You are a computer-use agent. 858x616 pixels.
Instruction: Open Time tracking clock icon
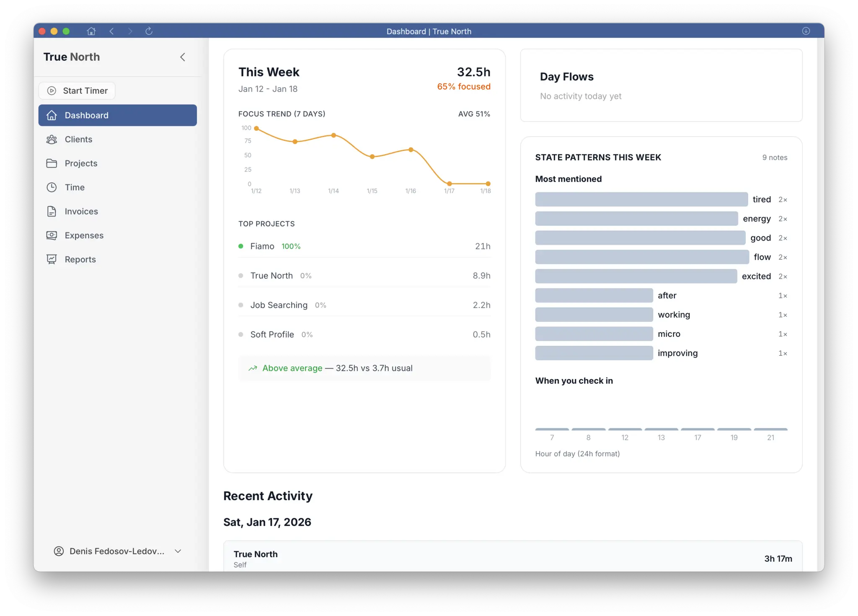[52, 187]
